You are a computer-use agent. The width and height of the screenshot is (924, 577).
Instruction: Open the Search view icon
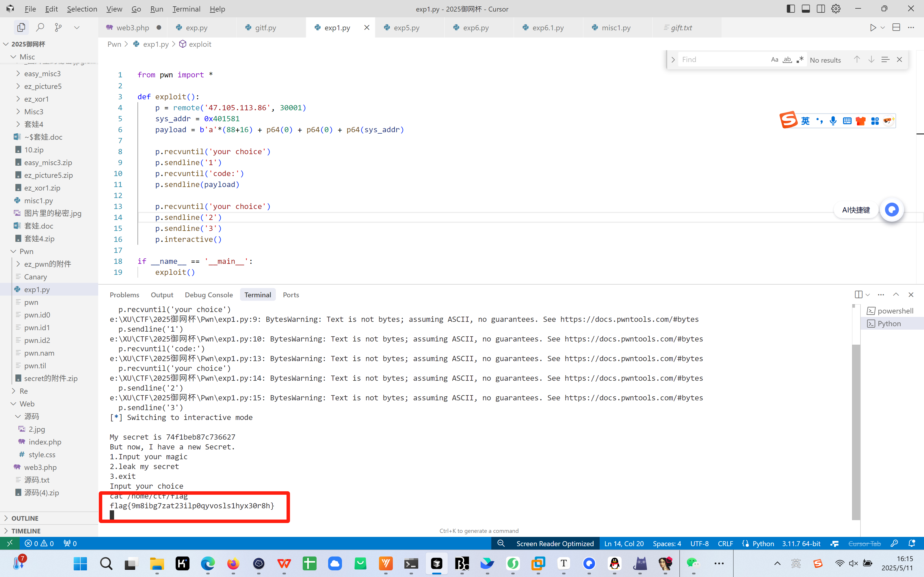tap(40, 27)
